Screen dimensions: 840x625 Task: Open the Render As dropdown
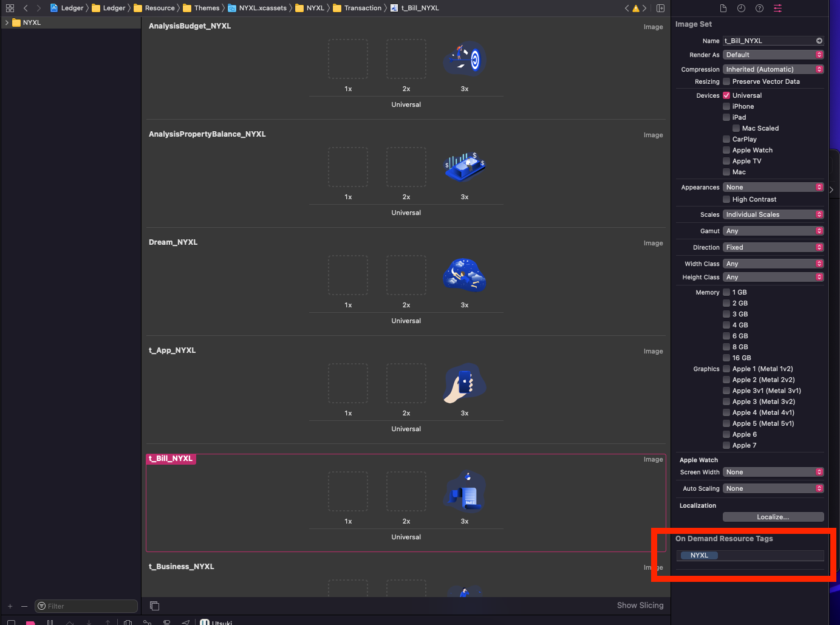tap(773, 55)
